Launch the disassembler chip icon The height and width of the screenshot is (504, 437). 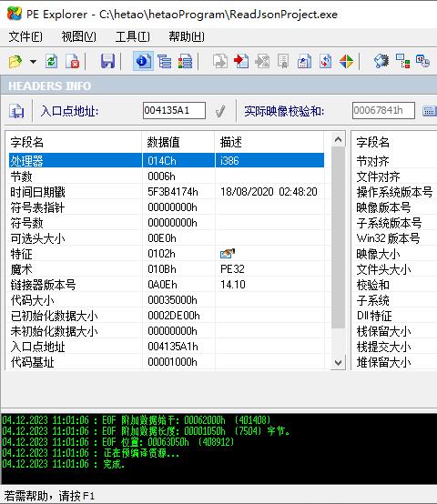(x=381, y=61)
